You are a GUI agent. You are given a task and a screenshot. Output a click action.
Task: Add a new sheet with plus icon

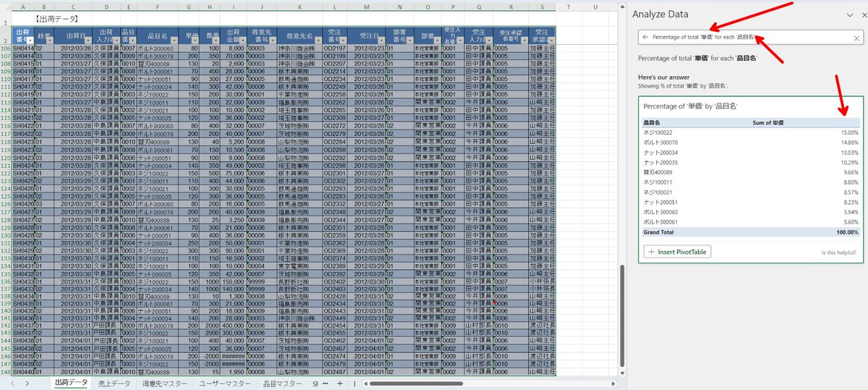[340, 383]
